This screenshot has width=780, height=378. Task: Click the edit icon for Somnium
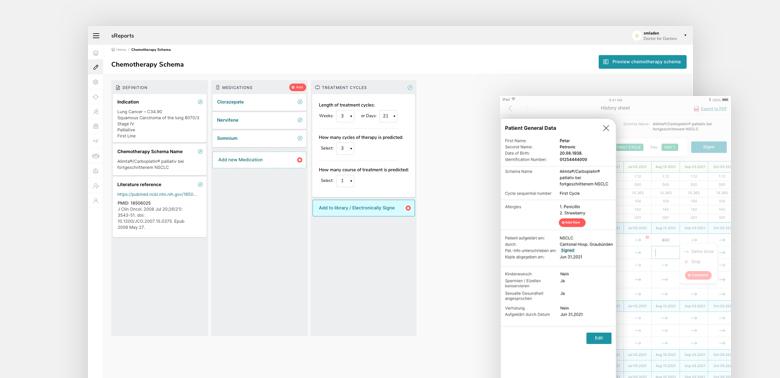300,138
